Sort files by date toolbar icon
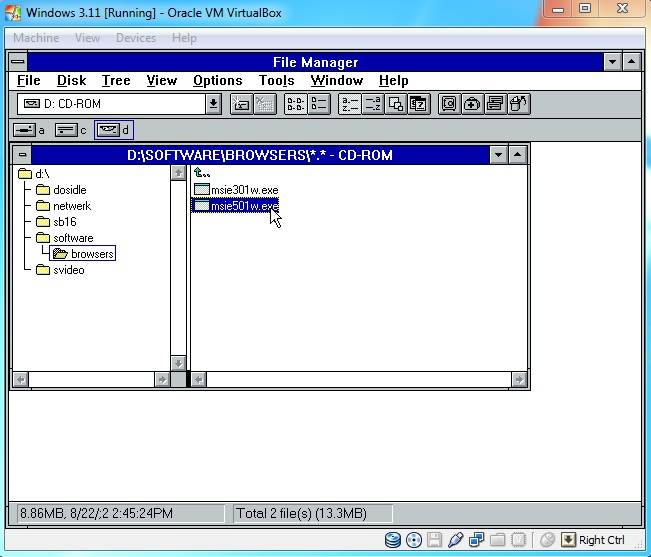The width and height of the screenshot is (651, 557). pyautogui.click(x=419, y=104)
